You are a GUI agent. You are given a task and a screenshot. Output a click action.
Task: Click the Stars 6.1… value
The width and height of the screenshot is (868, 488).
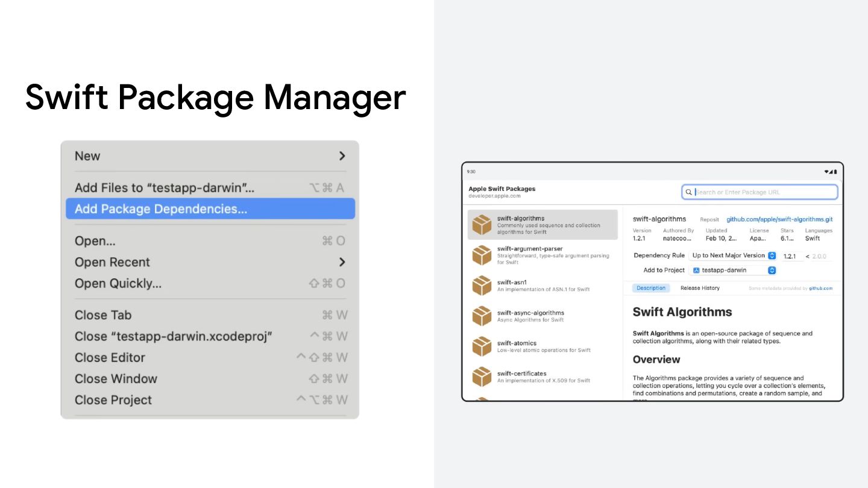[787, 239]
